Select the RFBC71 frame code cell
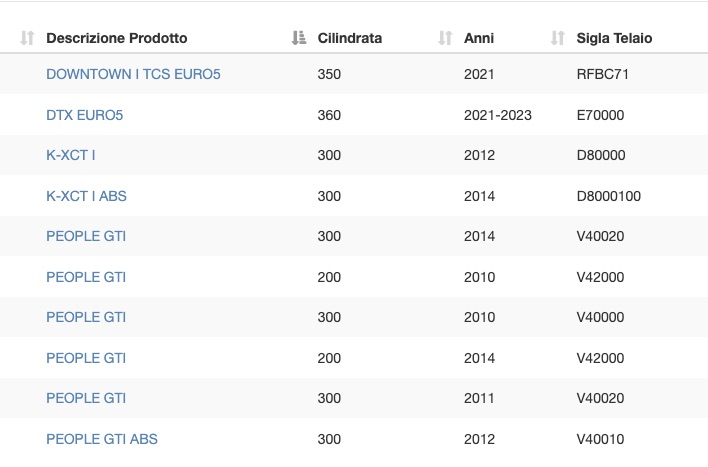Image resolution: width=708 pixels, height=467 pixels. [602, 74]
